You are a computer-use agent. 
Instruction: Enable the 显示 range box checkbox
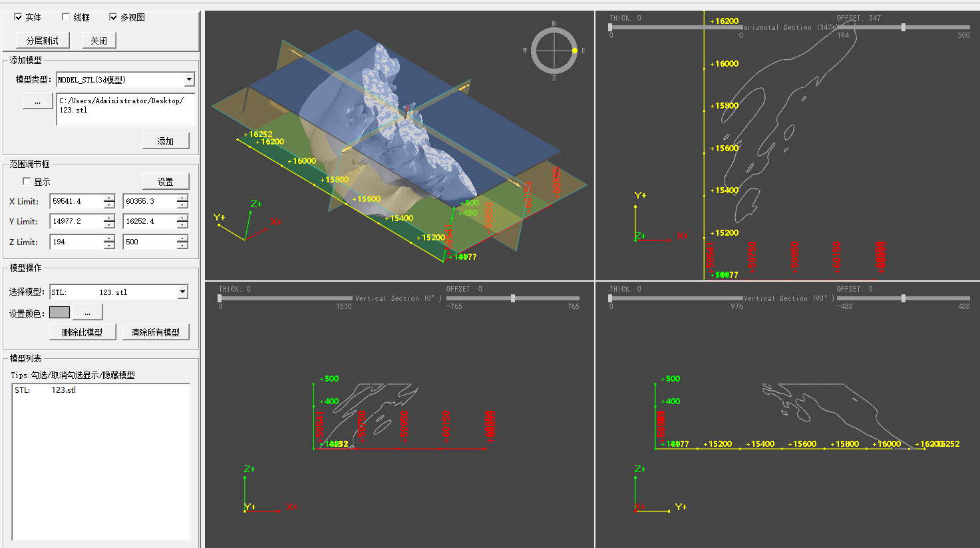[27, 182]
